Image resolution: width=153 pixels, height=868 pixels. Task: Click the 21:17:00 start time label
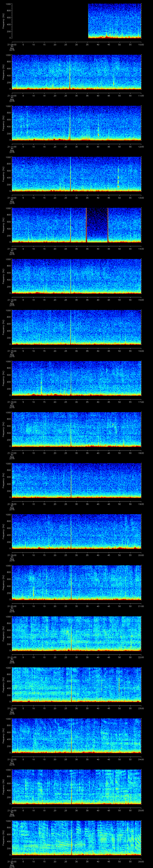point(12,453)
